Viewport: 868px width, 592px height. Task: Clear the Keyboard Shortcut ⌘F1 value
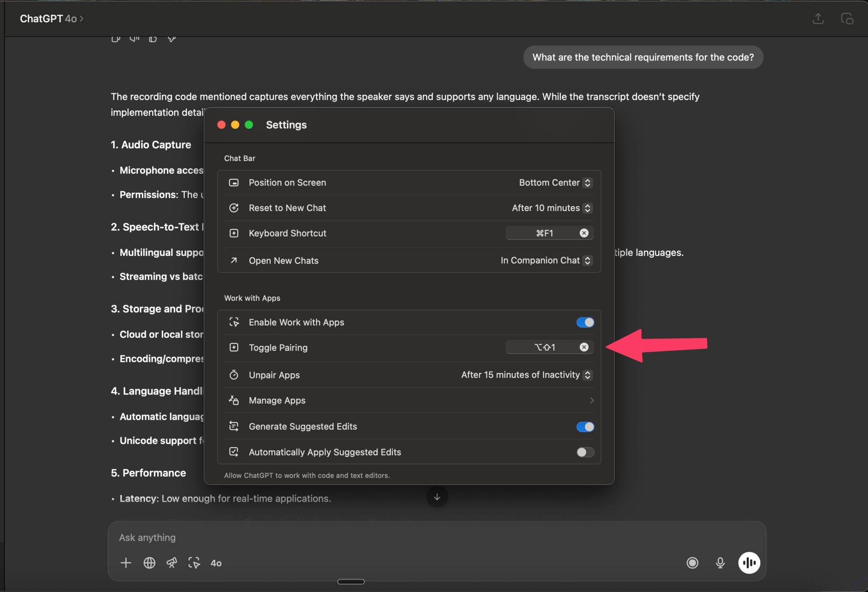click(584, 233)
